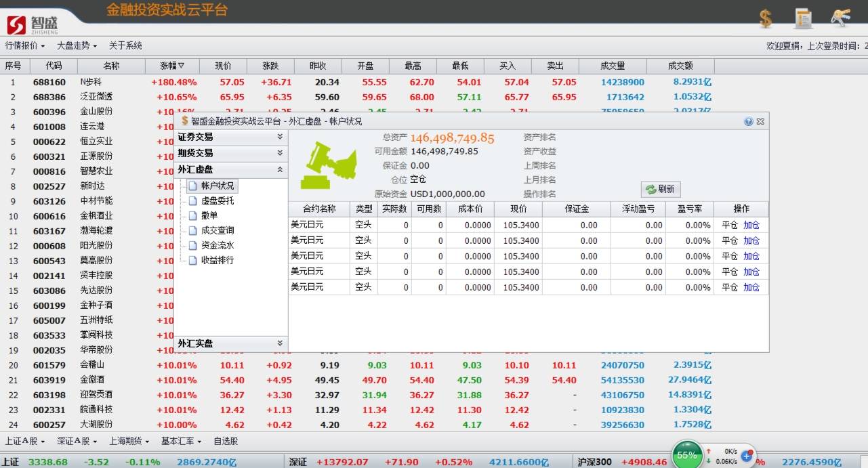
Task: Sort by 名称 column header
Action: [112, 66]
